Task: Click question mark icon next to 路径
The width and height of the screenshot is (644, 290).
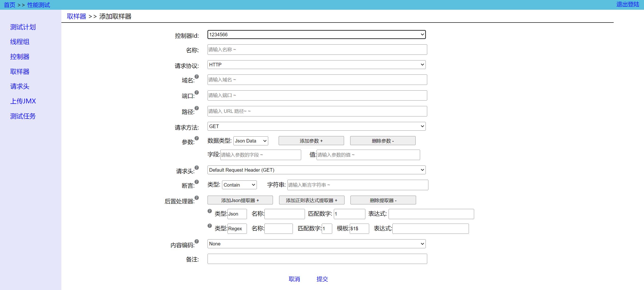Action: [x=197, y=108]
